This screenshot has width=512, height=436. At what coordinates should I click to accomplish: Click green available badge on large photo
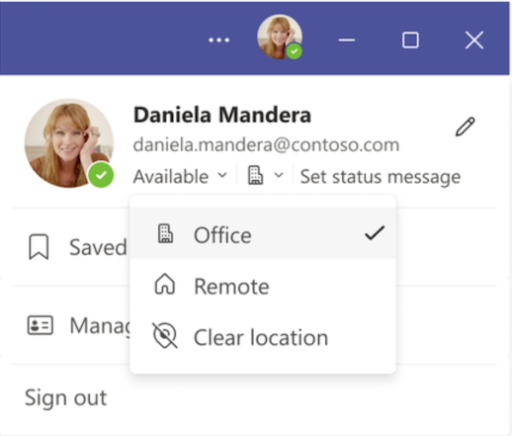[101, 175]
